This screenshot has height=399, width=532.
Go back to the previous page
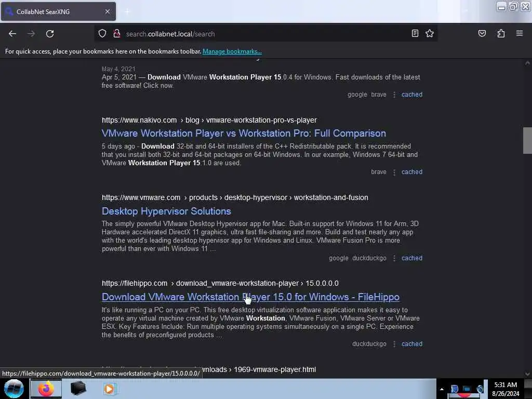pos(12,34)
